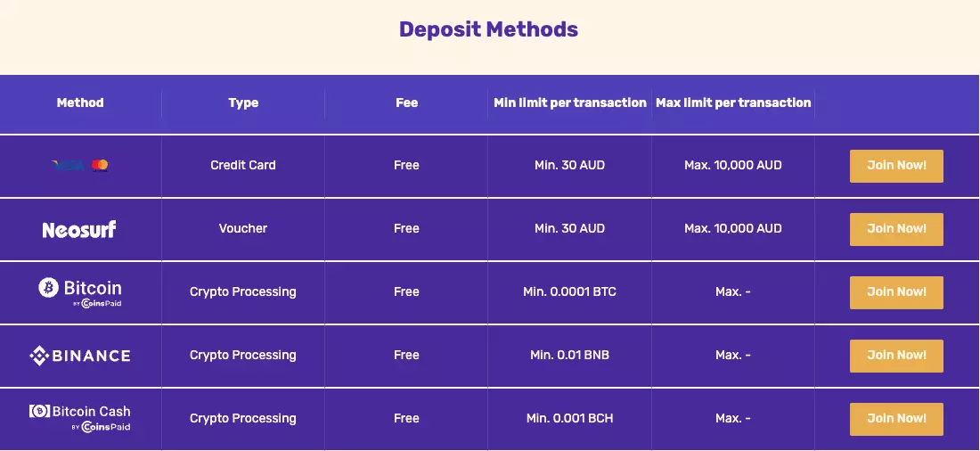Click Min limit per transaction header
The image size is (980, 451).
[570, 102]
